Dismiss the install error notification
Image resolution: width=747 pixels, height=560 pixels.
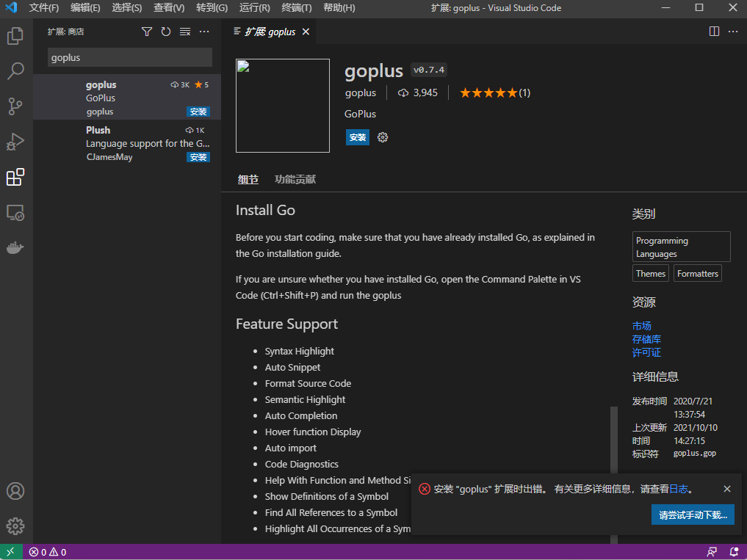click(x=727, y=489)
